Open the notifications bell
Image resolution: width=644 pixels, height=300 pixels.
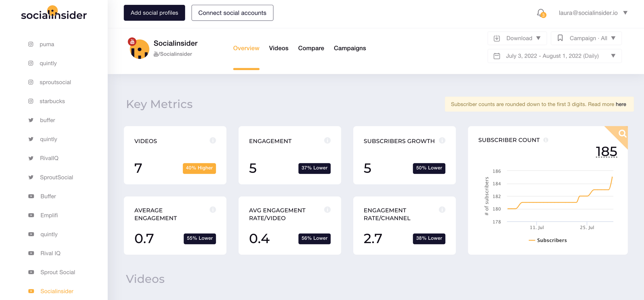(x=541, y=13)
